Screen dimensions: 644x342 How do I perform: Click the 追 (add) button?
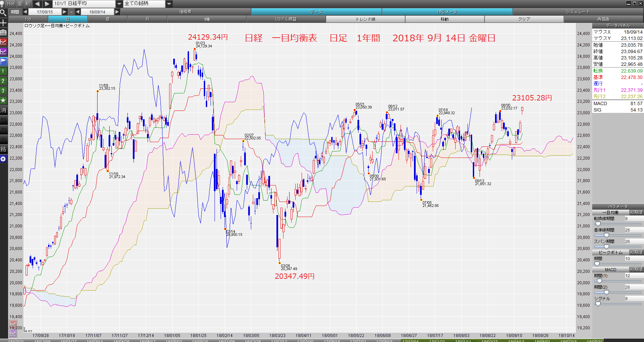pos(20,4)
